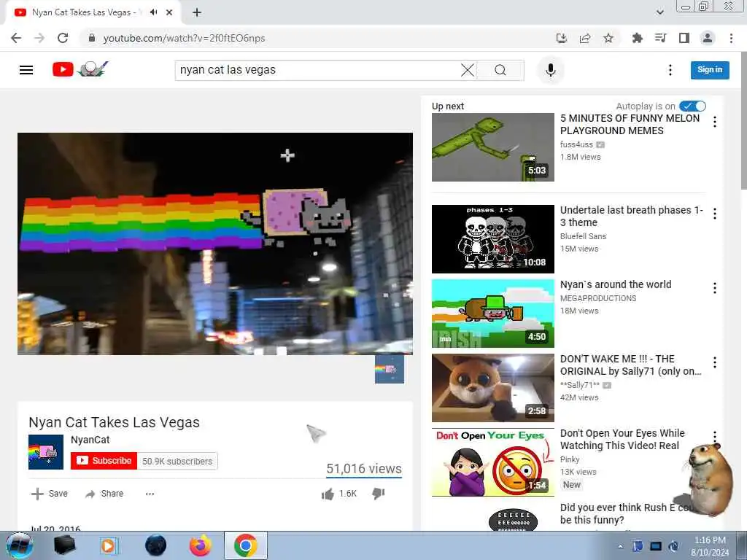Open the media player taskbar icon
Viewport: 747px width, 560px height.
[x=109, y=545]
